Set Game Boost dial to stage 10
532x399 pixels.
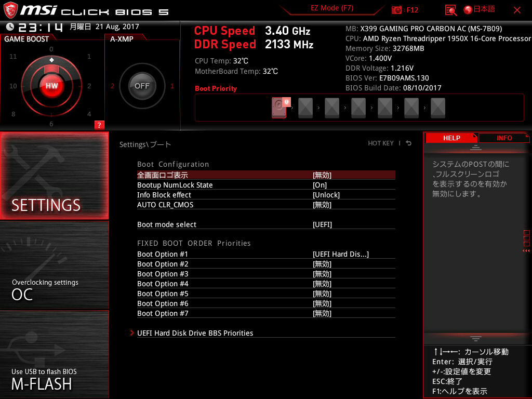[13, 86]
